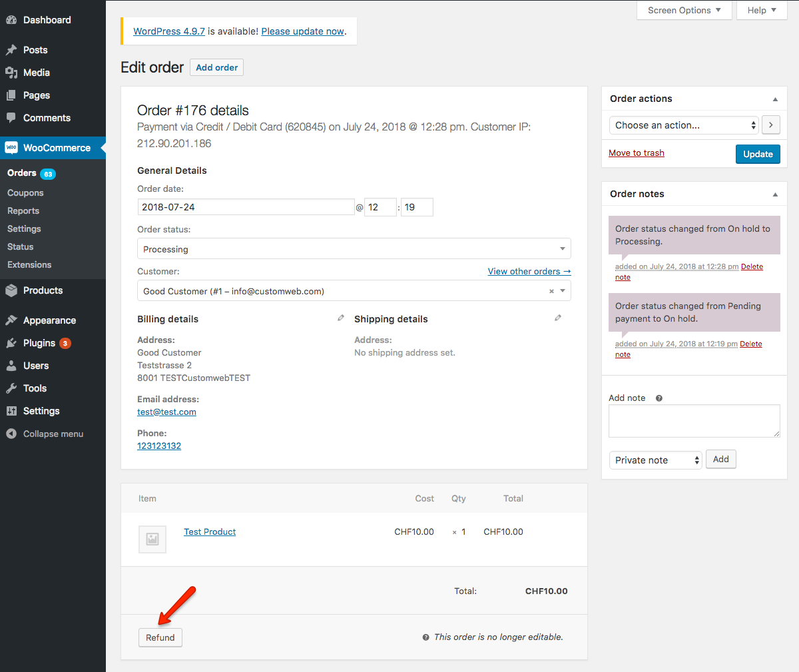The width and height of the screenshot is (799, 672).
Task: Open the Posts section
Action: click(x=37, y=49)
